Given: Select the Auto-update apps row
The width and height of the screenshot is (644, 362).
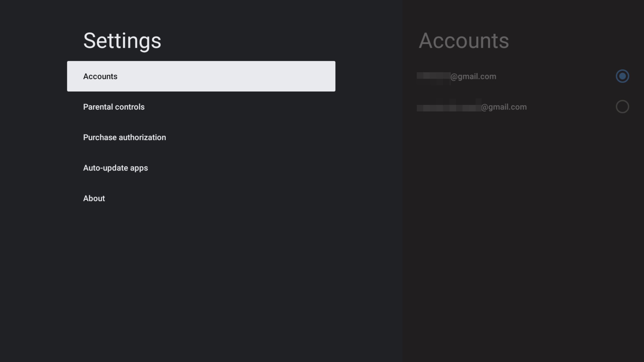Looking at the screenshot, I should [115, 168].
